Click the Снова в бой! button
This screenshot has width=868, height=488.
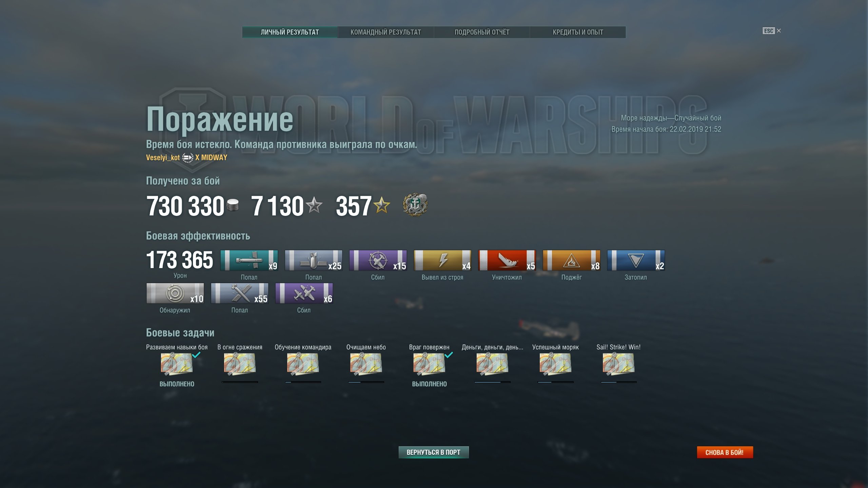click(x=725, y=452)
